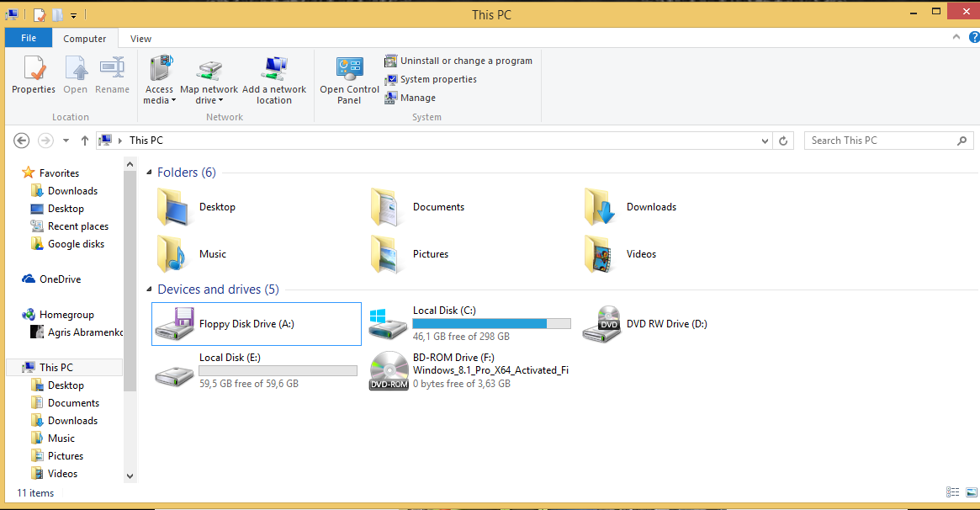Switch to details view icon in status bar
Screen dimensions: 980x510
pos(952,492)
